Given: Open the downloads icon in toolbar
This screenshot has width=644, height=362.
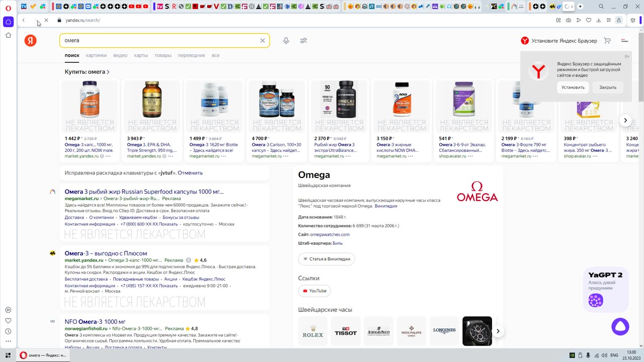Looking at the screenshot, I should pyautogui.click(x=599, y=20).
